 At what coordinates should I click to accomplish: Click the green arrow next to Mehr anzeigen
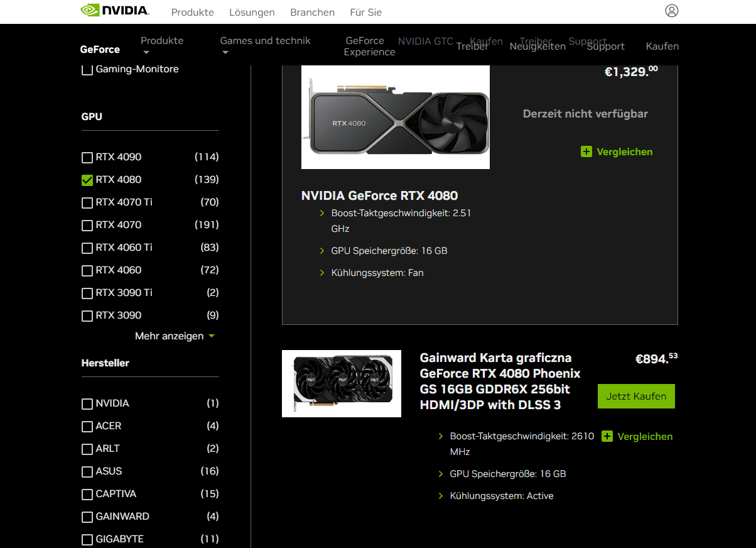click(x=212, y=336)
